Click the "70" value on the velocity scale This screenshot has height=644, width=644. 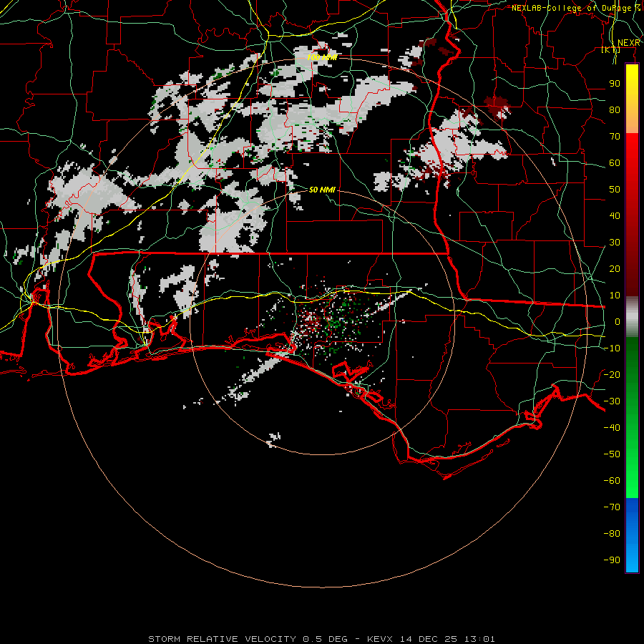615,137
